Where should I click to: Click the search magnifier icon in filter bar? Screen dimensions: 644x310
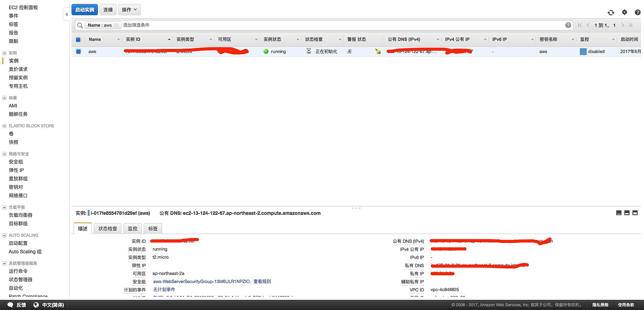[80, 25]
